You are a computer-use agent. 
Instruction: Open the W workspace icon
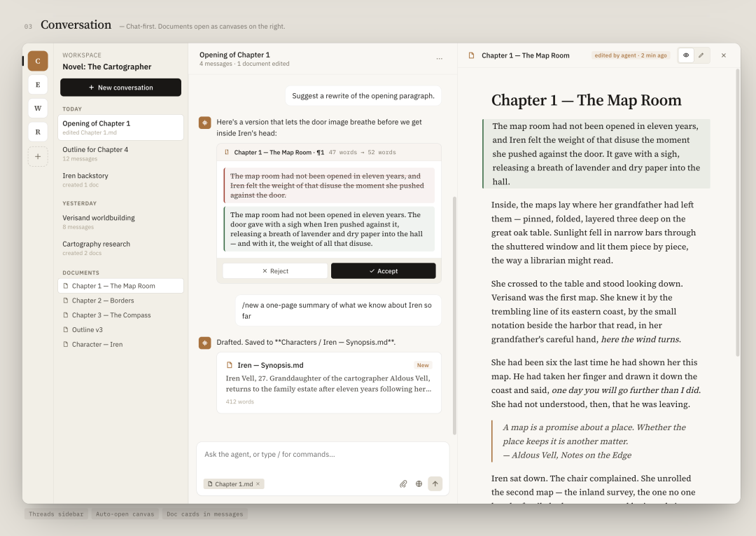click(x=38, y=109)
